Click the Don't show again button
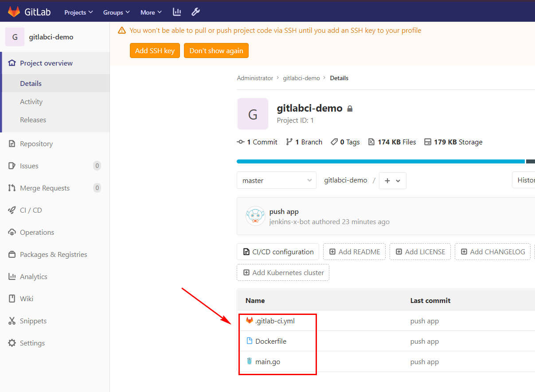Viewport: 535px width, 392px height. (216, 50)
